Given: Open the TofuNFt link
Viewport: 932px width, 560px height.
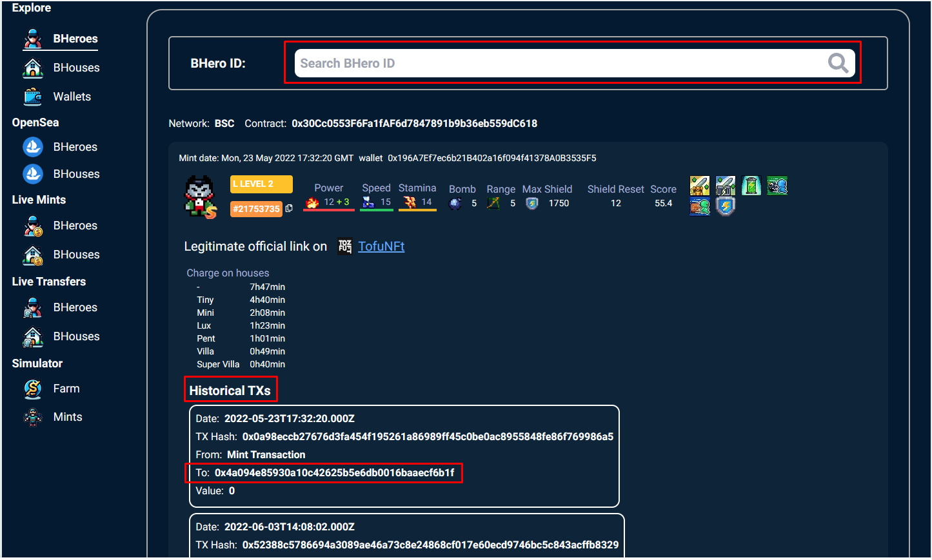Looking at the screenshot, I should click(x=381, y=246).
